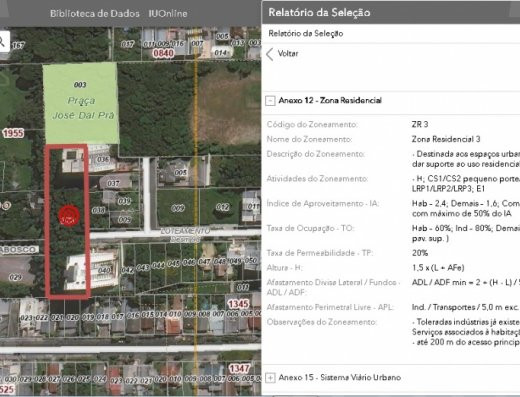
Task: Open the IUOnline menu item
Action: coord(168,14)
